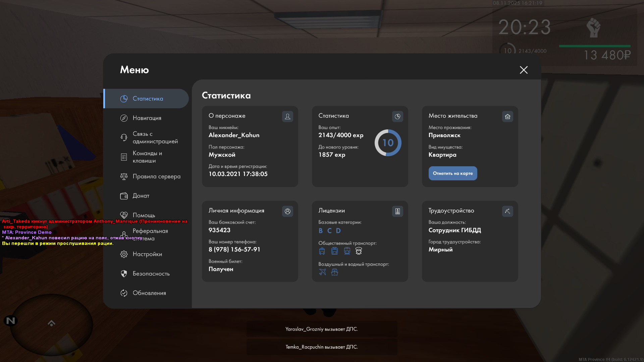
Task: Click the house icon in Место жительства card
Action: [x=507, y=116]
